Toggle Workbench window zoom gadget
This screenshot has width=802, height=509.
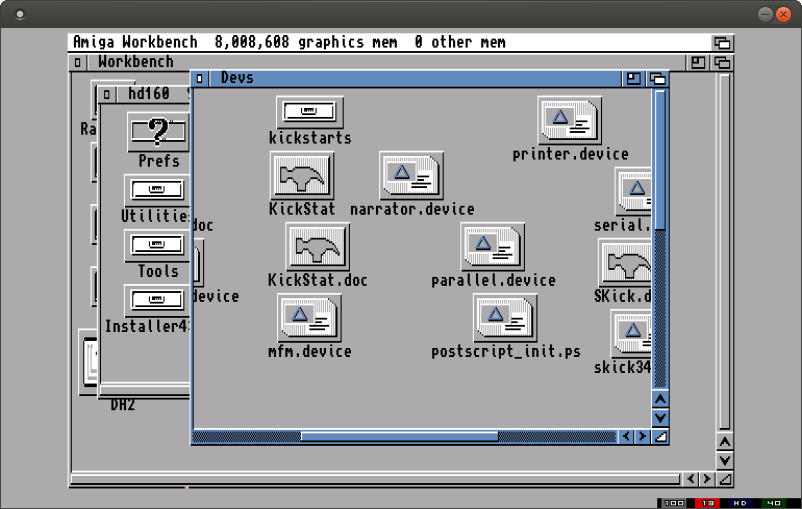pyautogui.click(x=698, y=62)
